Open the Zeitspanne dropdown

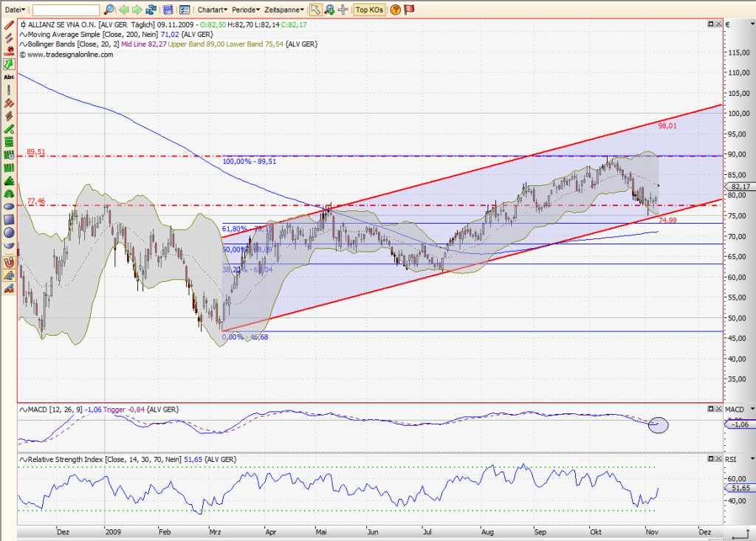click(284, 10)
